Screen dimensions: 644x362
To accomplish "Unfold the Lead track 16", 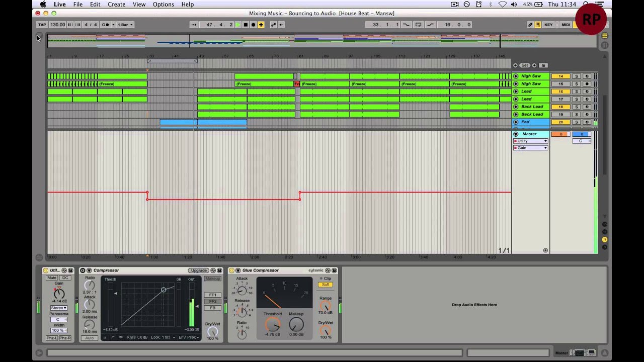I will click(516, 92).
